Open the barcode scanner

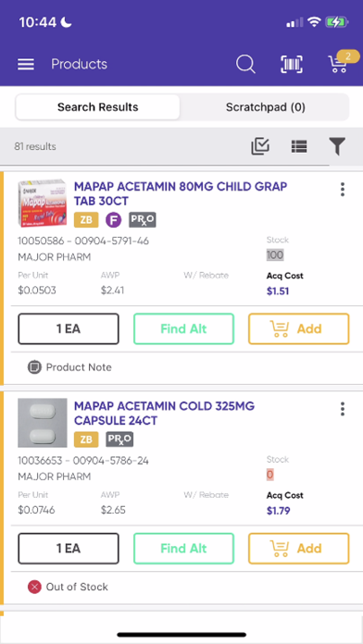tap(292, 65)
